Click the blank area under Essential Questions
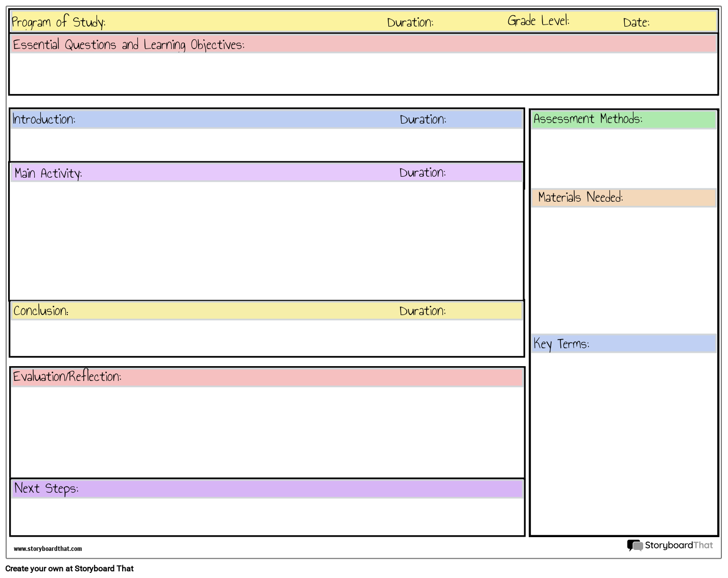728x578 pixels. (363, 74)
